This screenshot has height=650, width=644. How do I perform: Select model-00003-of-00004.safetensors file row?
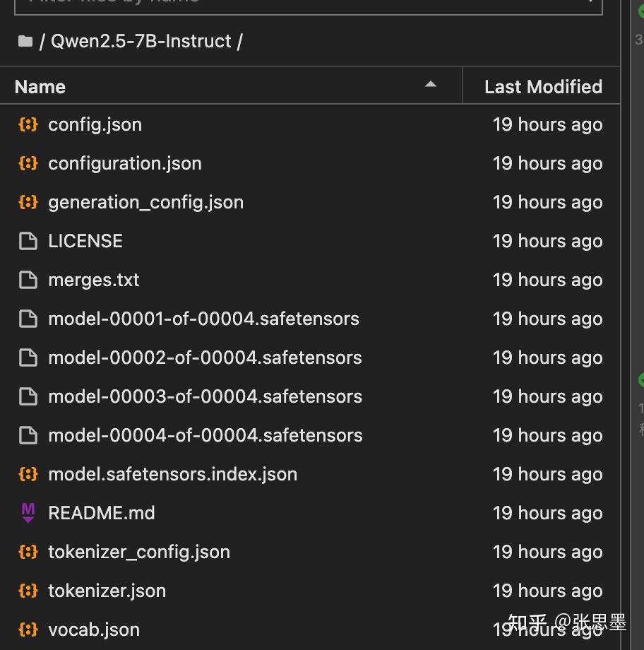(205, 397)
